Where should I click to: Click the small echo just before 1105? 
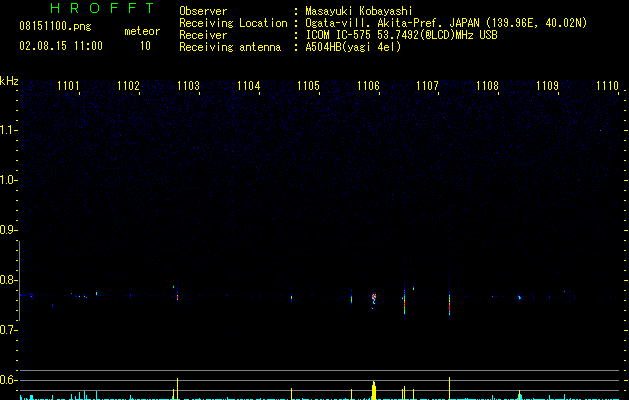click(x=291, y=298)
